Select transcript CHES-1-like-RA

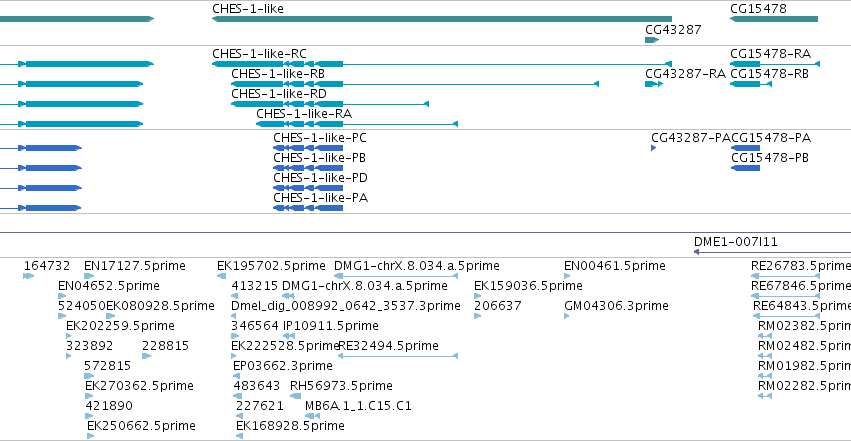coord(357,124)
